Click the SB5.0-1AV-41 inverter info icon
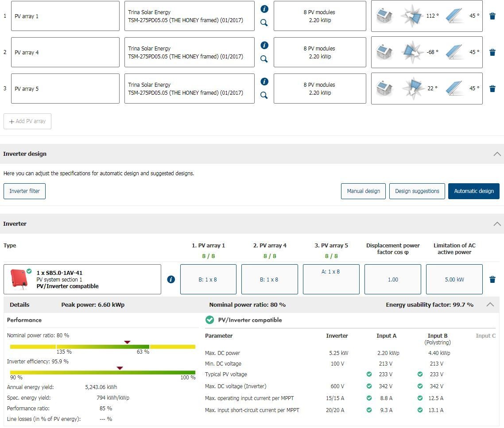The width and height of the screenshot is (504, 428). coord(171,279)
